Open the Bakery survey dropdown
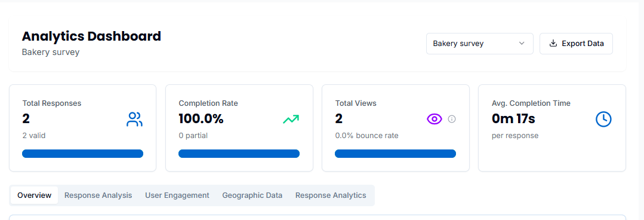 (480, 44)
